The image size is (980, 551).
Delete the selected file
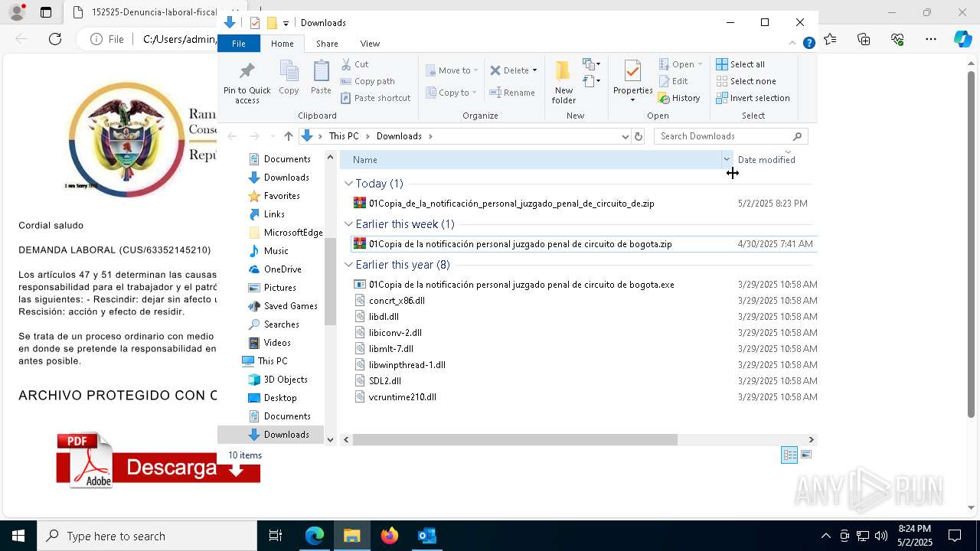tap(509, 70)
